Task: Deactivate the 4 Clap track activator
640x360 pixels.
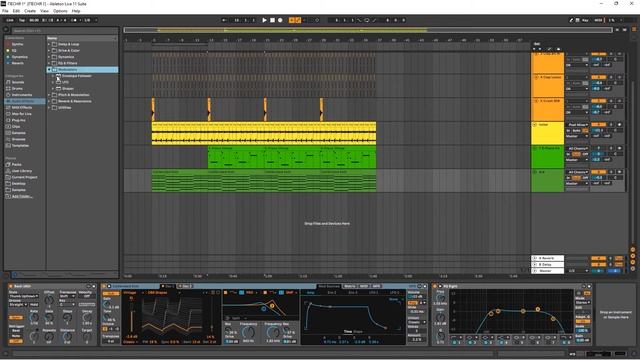Action: click(598, 77)
